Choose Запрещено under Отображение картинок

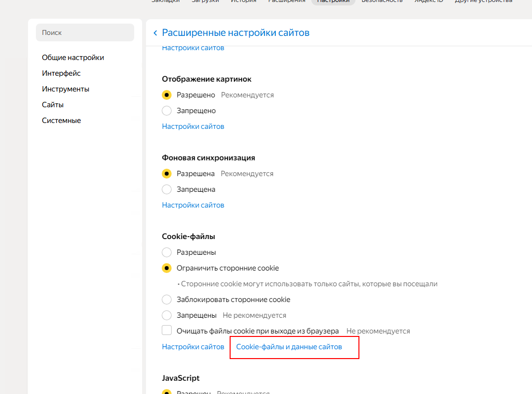[x=167, y=111]
